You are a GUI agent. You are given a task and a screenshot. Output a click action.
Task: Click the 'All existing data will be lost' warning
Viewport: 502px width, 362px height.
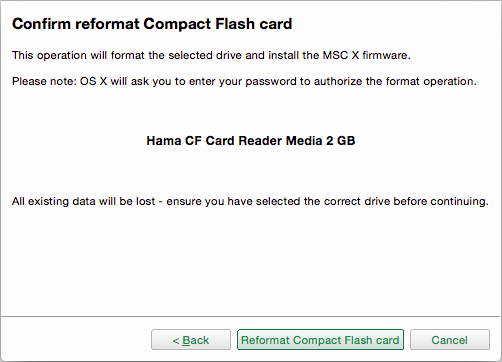(84, 201)
